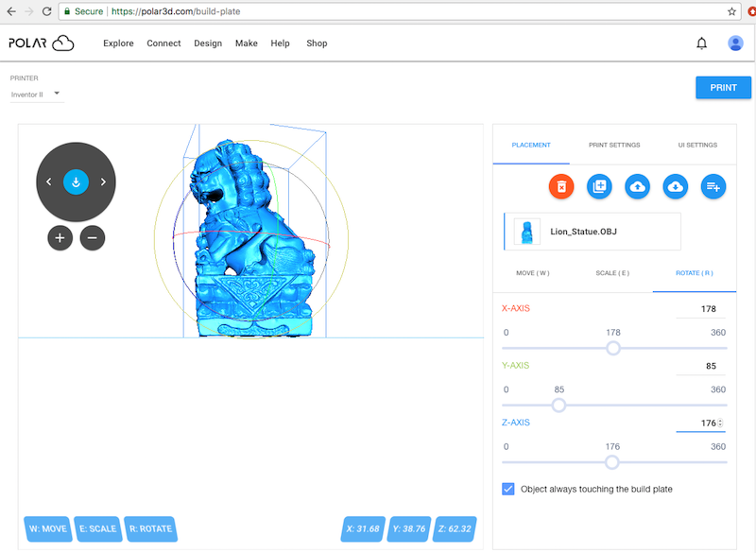Reload the page
Screen dimensions: 756x553
[46, 11]
